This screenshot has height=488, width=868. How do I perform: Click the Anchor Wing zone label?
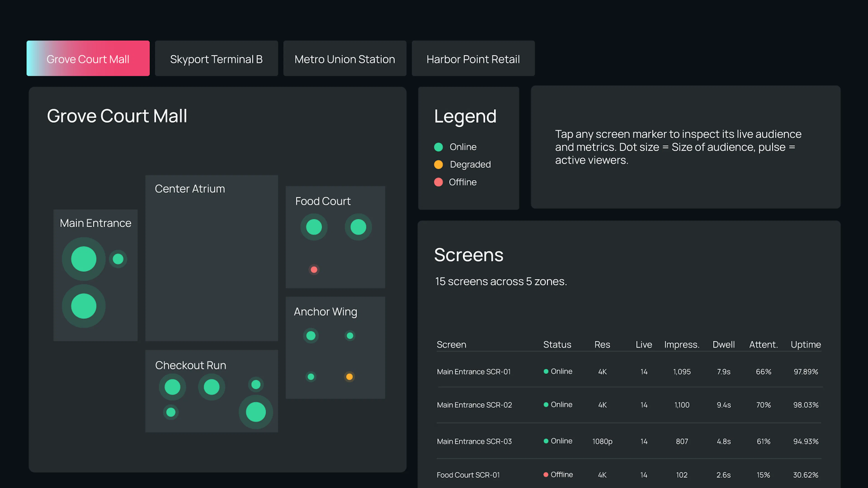[x=325, y=312]
